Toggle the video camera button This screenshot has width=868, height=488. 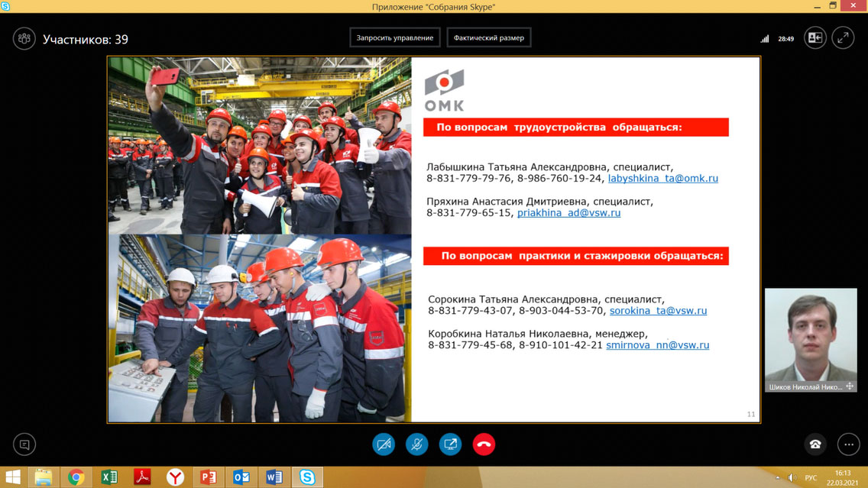384,444
